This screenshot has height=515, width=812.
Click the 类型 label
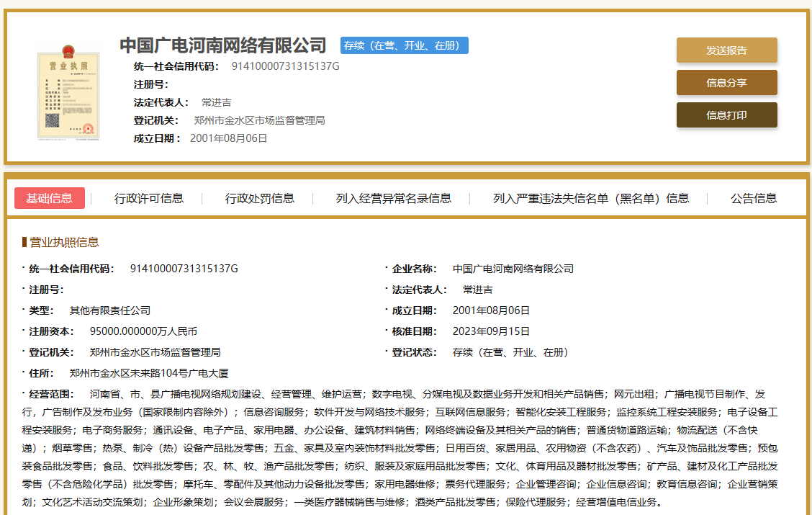coord(41,310)
